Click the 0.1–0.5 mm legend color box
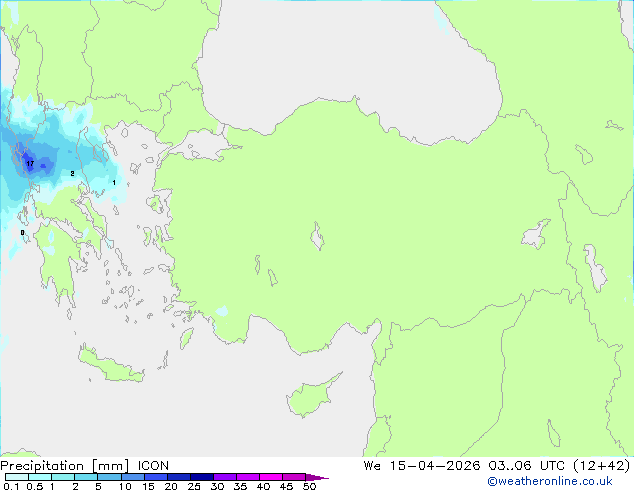The height and width of the screenshot is (490, 634). pos(17,477)
